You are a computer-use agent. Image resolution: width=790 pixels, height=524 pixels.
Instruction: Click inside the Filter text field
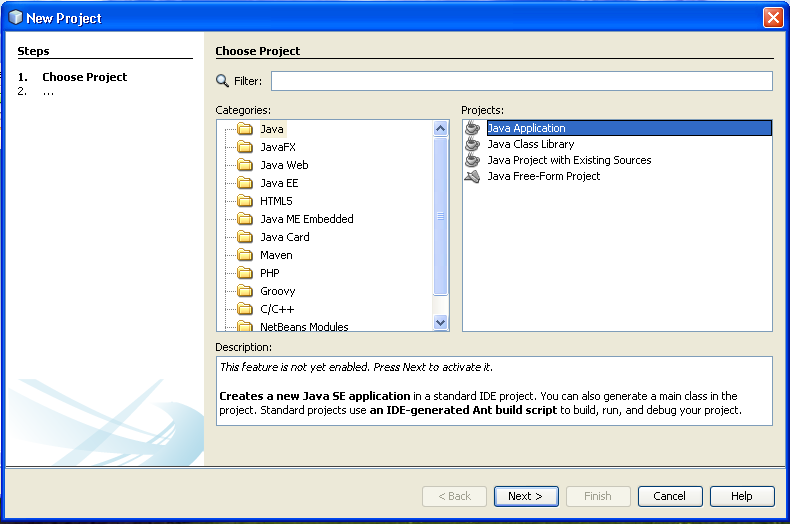tap(521, 81)
